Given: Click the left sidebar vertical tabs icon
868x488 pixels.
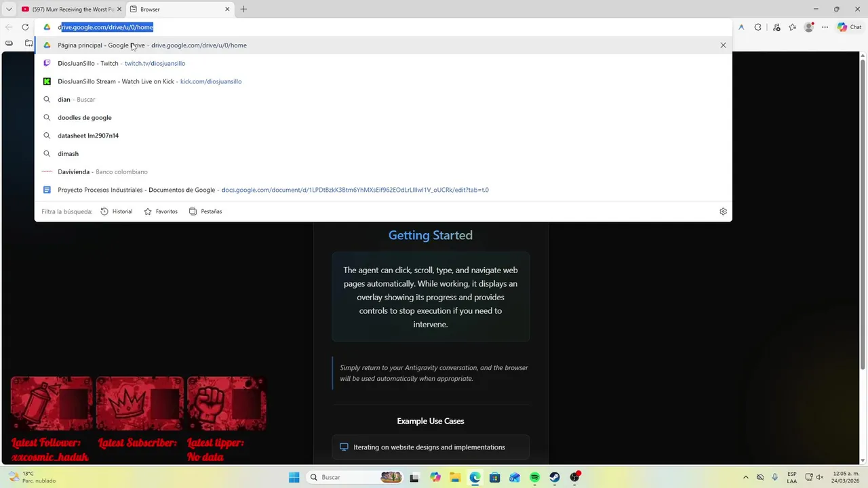Looking at the screenshot, I should [9, 43].
